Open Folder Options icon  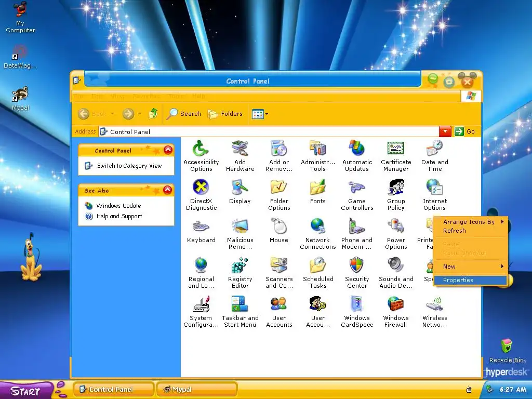pyautogui.click(x=279, y=187)
